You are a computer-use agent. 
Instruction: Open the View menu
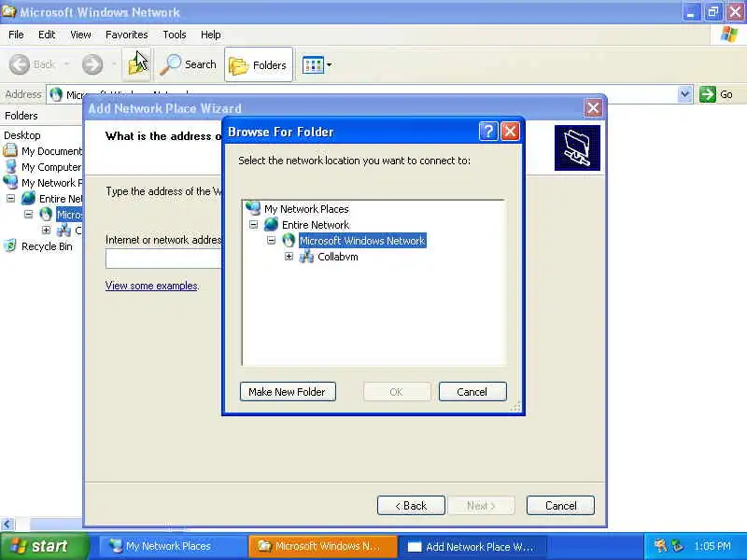pyautogui.click(x=80, y=35)
